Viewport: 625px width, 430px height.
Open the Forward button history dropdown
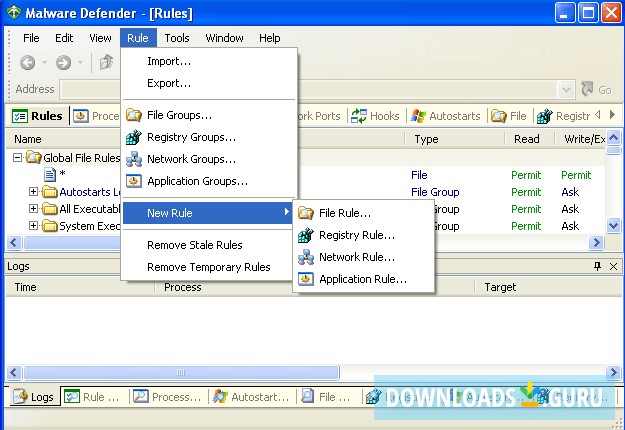[x=80, y=62]
